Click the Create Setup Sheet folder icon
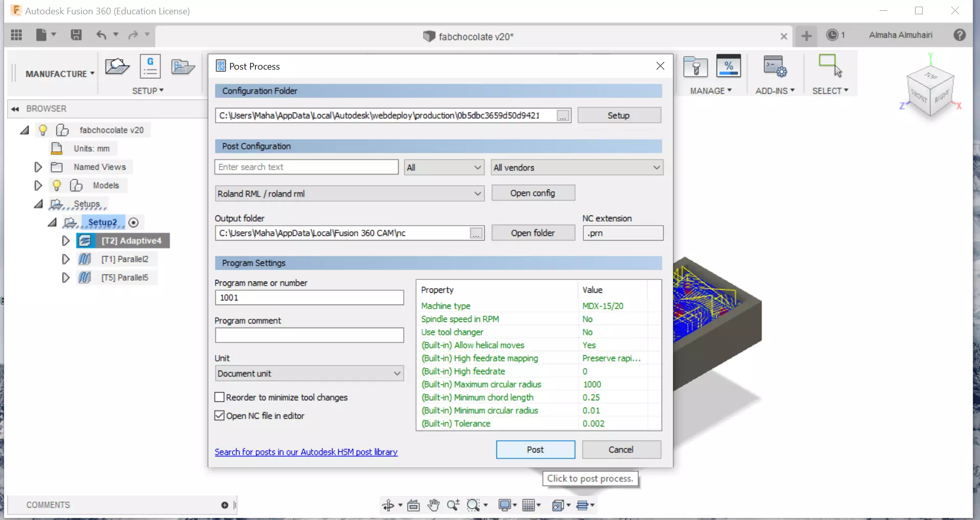This screenshot has height=520, width=980. point(183,67)
